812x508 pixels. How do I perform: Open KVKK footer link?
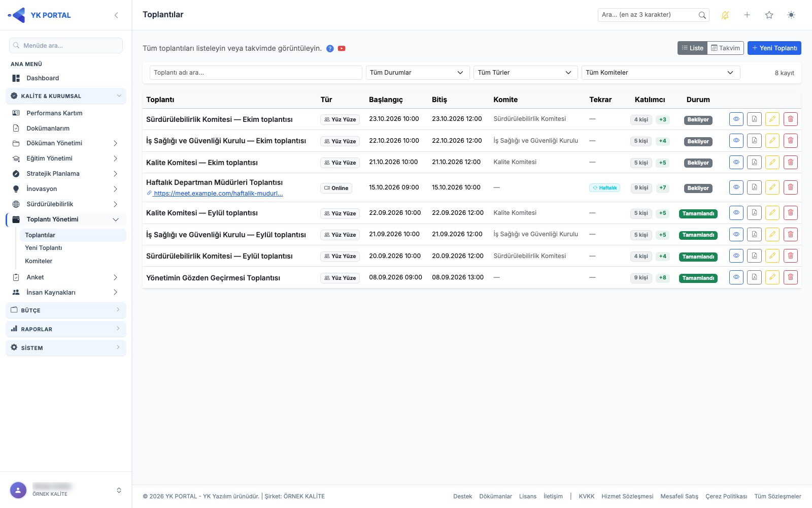[x=586, y=496]
